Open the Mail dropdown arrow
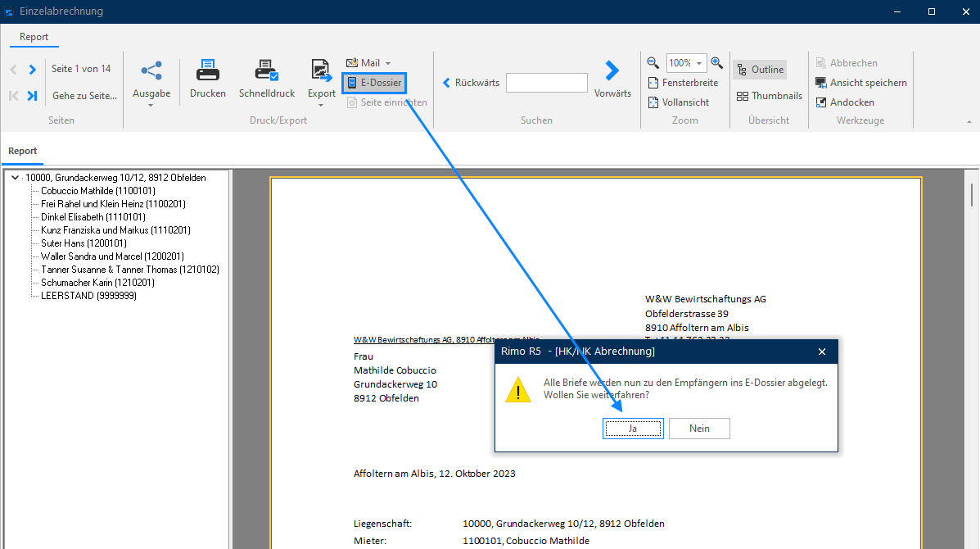The image size is (980, 549). point(388,63)
